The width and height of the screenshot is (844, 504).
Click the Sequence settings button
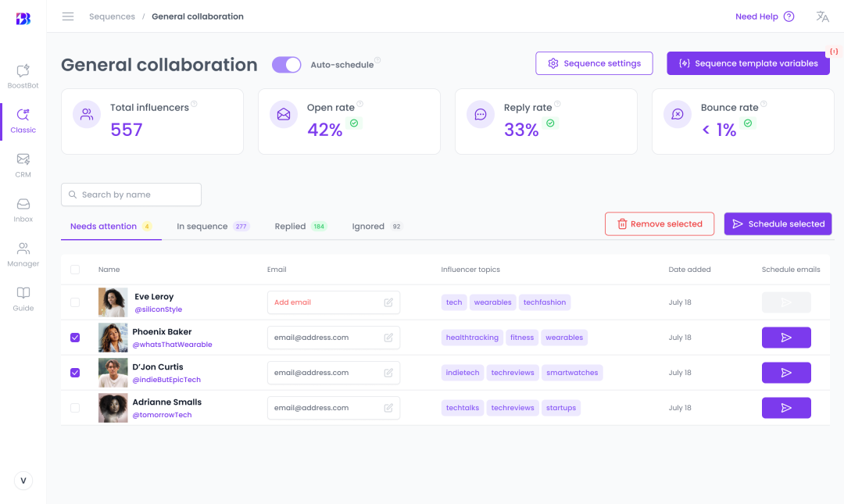tap(594, 63)
